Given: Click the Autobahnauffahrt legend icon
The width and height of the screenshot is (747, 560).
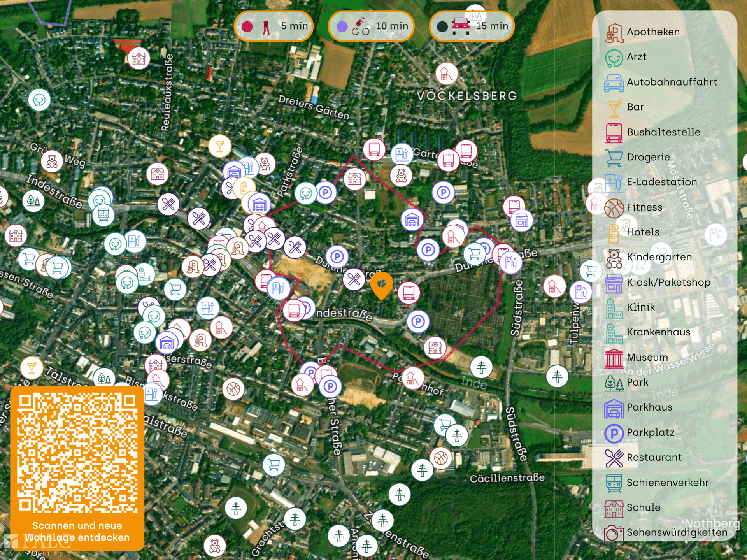Looking at the screenshot, I should coord(614,83).
